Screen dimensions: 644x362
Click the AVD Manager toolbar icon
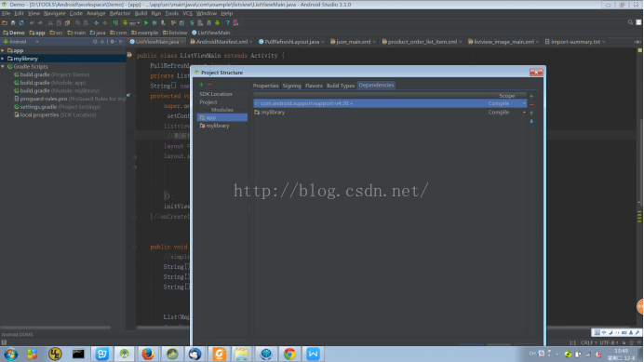200,23
